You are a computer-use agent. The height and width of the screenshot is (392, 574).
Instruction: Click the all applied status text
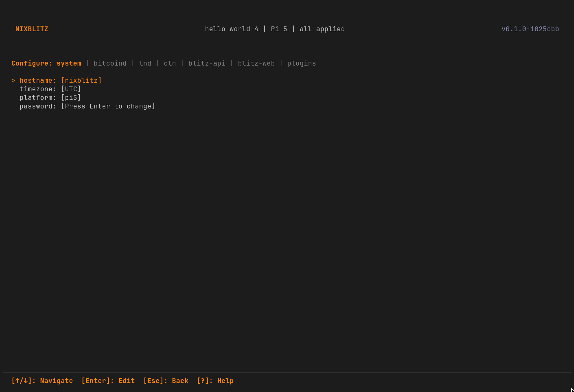click(322, 29)
